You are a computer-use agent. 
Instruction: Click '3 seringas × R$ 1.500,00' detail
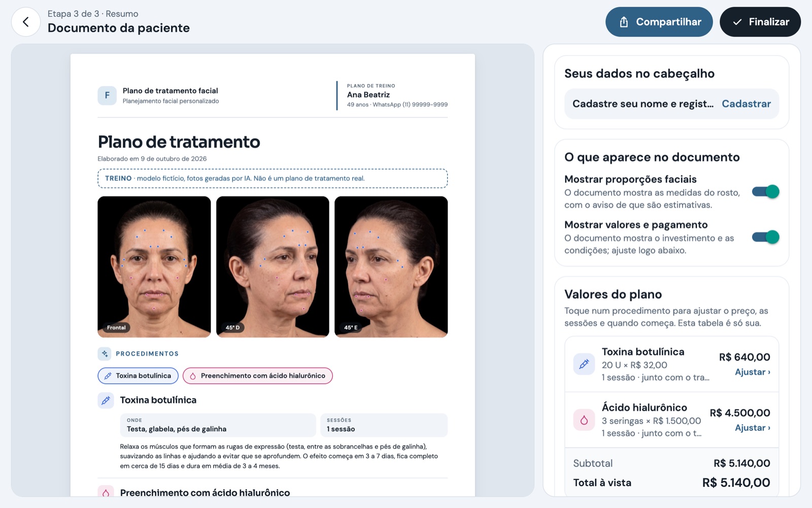point(651,421)
